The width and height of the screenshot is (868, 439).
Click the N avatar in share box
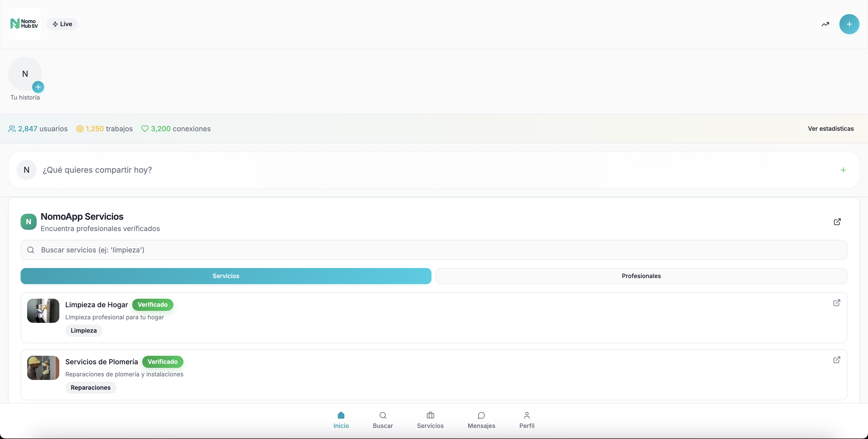point(27,170)
